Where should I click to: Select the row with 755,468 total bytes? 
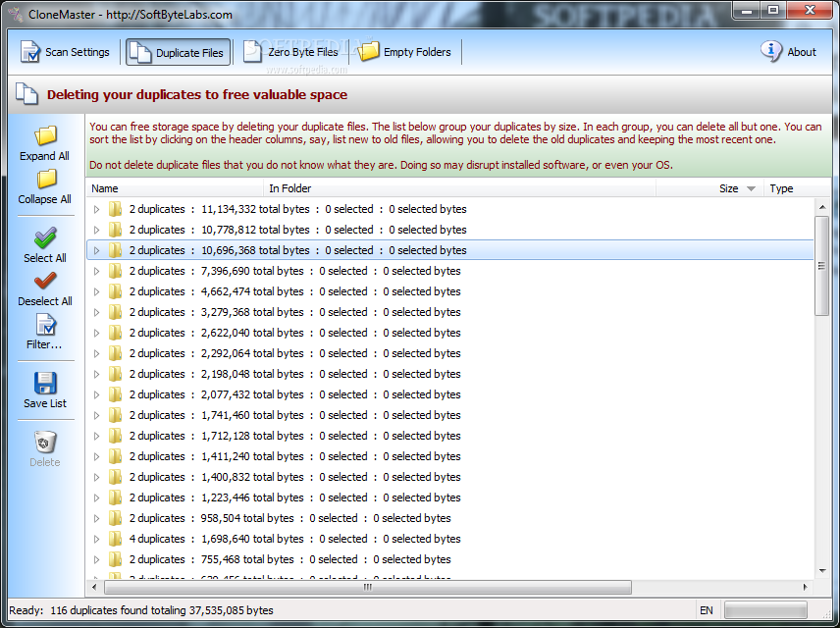pos(450,559)
